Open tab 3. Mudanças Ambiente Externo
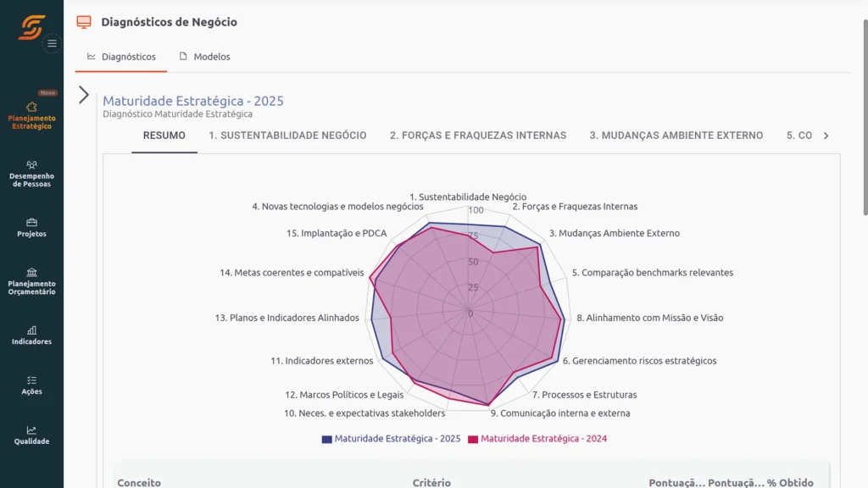Screen dimensions: 868x488 676,136
